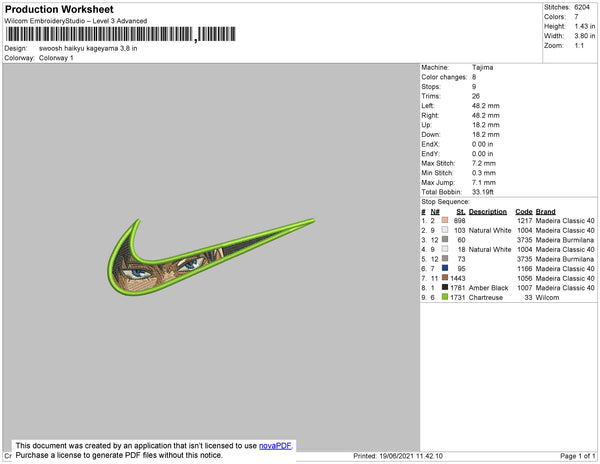Click the embroidered swoosh design preview
Screen dimensions: 600x464
pyautogui.click(x=210, y=257)
